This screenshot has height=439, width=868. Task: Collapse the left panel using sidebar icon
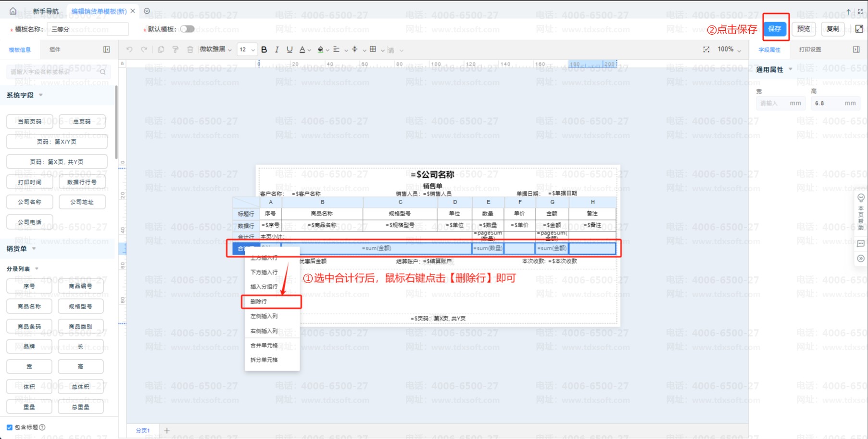coord(107,50)
